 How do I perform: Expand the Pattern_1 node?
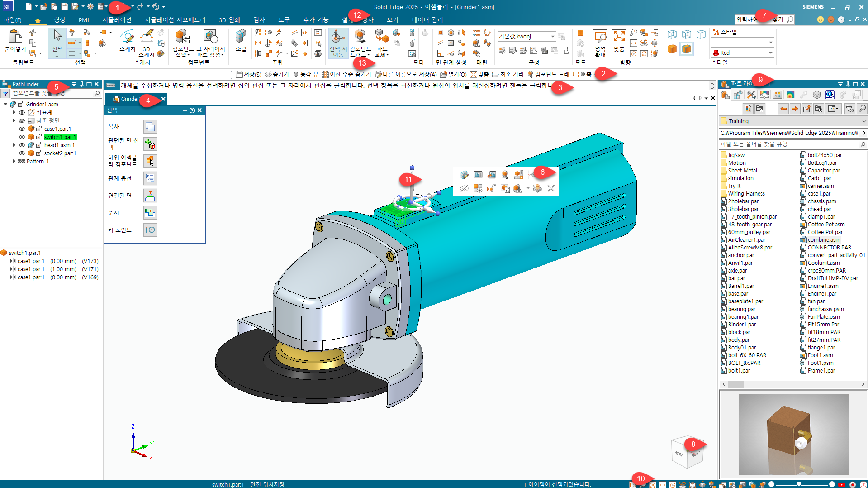point(14,161)
